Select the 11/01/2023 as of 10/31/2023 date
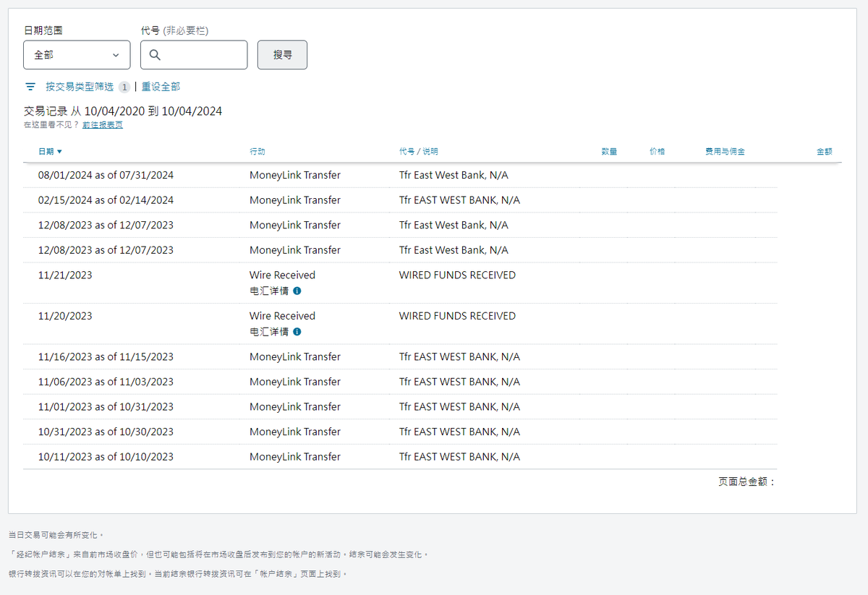The image size is (868, 595). coord(106,407)
